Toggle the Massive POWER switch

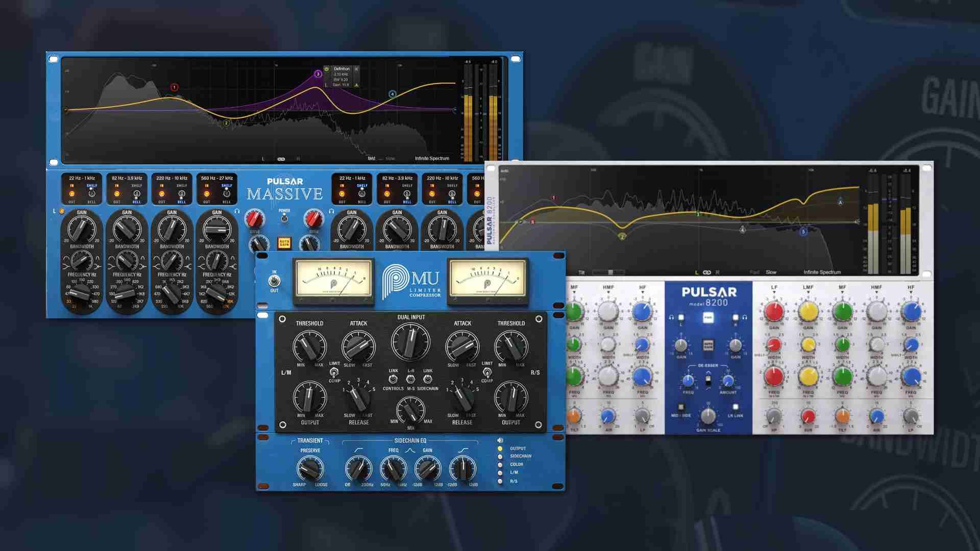click(284, 218)
